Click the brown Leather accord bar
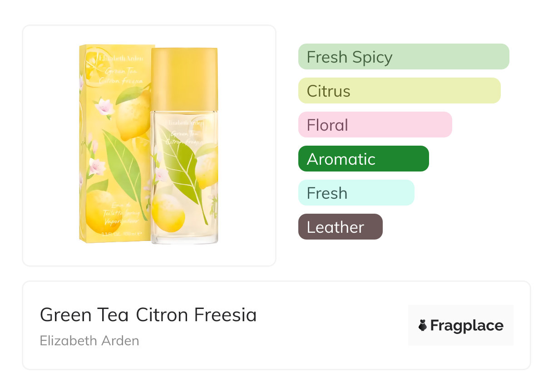The height and width of the screenshot is (392, 553). pyautogui.click(x=340, y=227)
